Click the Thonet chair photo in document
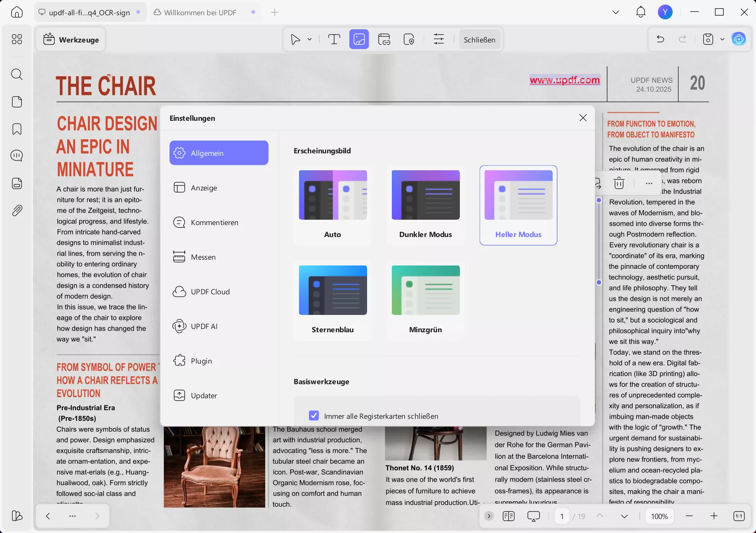 pos(436,444)
